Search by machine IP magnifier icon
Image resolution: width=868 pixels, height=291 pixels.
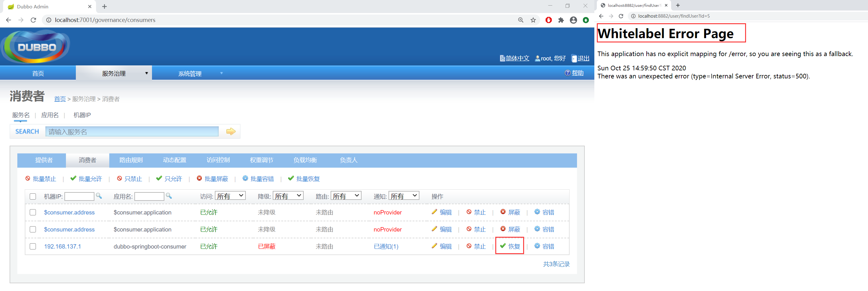(x=99, y=196)
